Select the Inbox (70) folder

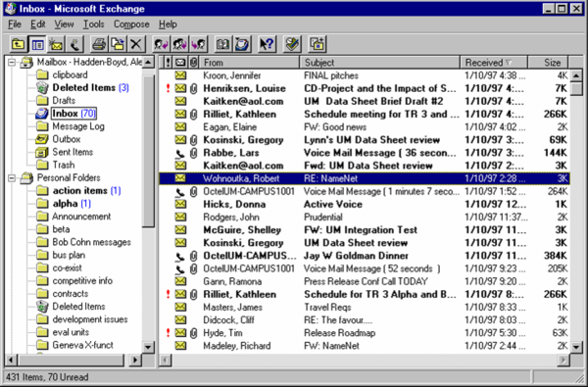[x=73, y=114]
